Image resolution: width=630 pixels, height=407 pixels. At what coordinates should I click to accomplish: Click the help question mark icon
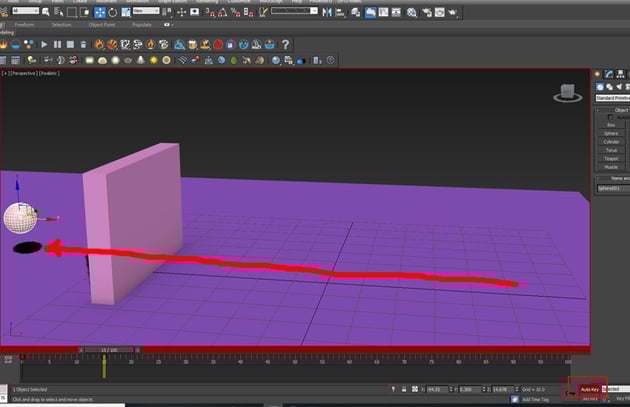coord(286,45)
